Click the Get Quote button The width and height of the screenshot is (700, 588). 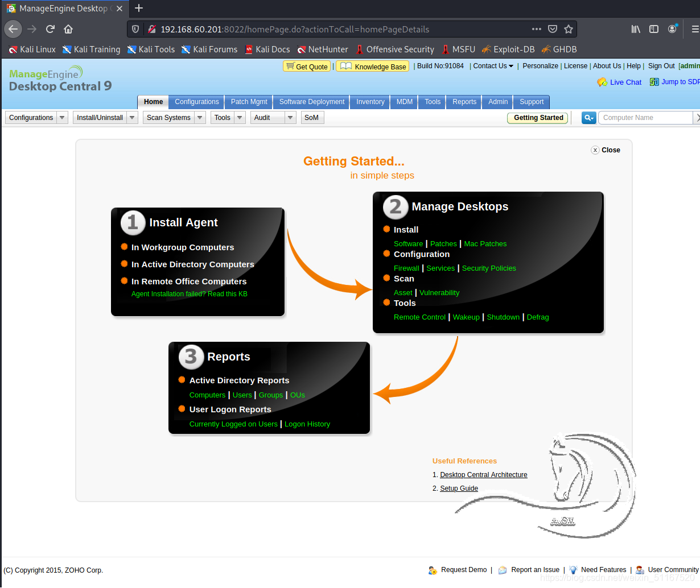[307, 67]
